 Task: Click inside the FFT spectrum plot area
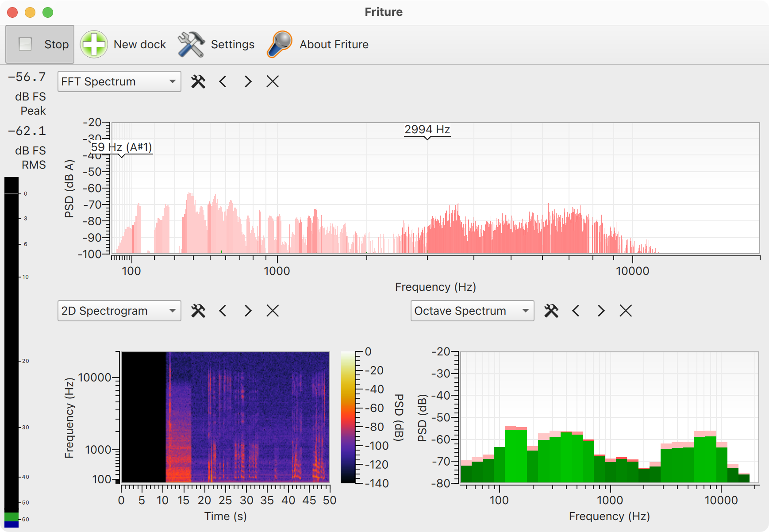coord(435,188)
